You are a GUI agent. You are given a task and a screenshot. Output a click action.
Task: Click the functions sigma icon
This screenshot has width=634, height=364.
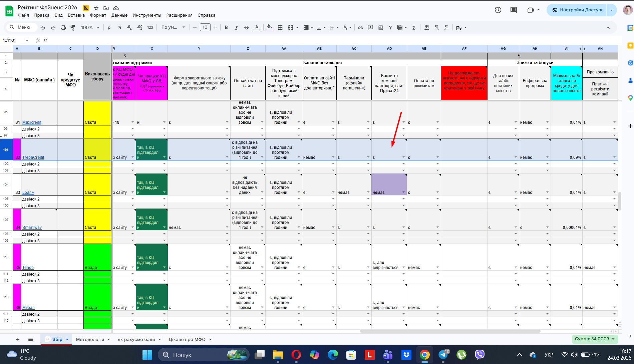coord(414,28)
